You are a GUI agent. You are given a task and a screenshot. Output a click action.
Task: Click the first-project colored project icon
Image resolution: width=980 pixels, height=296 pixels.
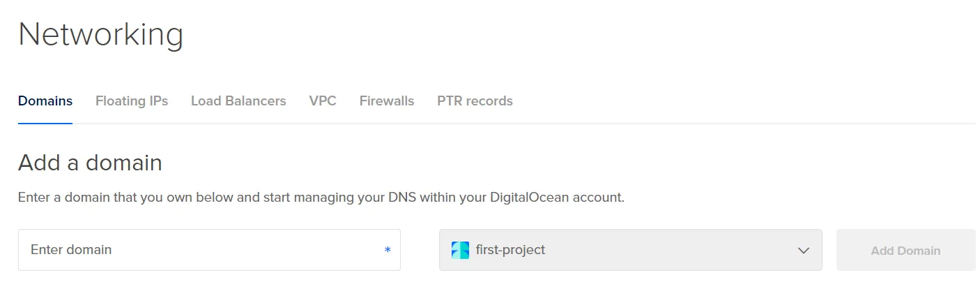point(460,250)
